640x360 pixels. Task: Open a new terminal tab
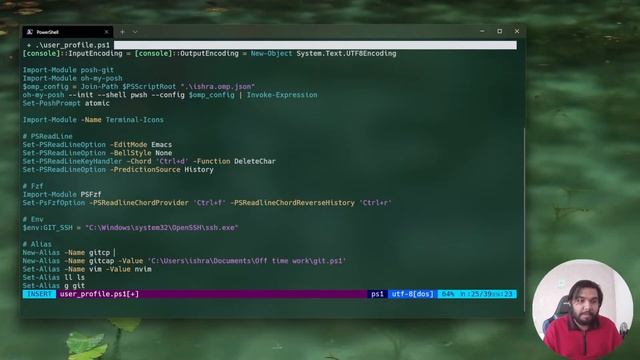[122, 32]
